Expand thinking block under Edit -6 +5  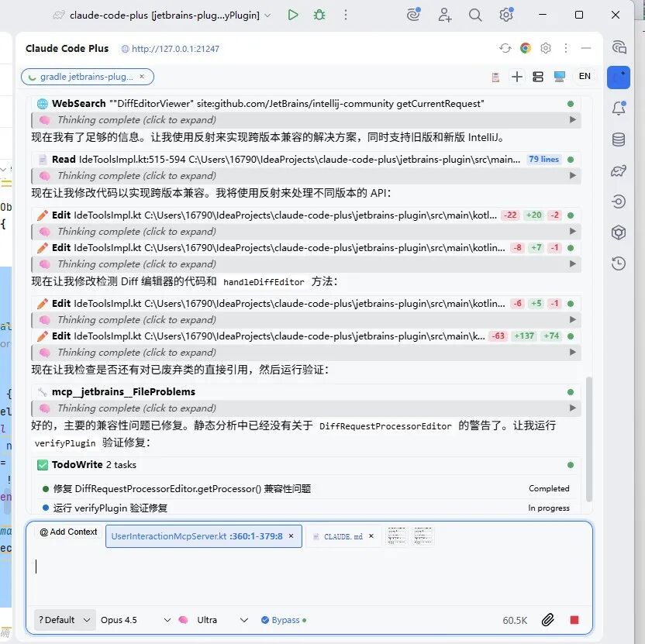pos(306,320)
